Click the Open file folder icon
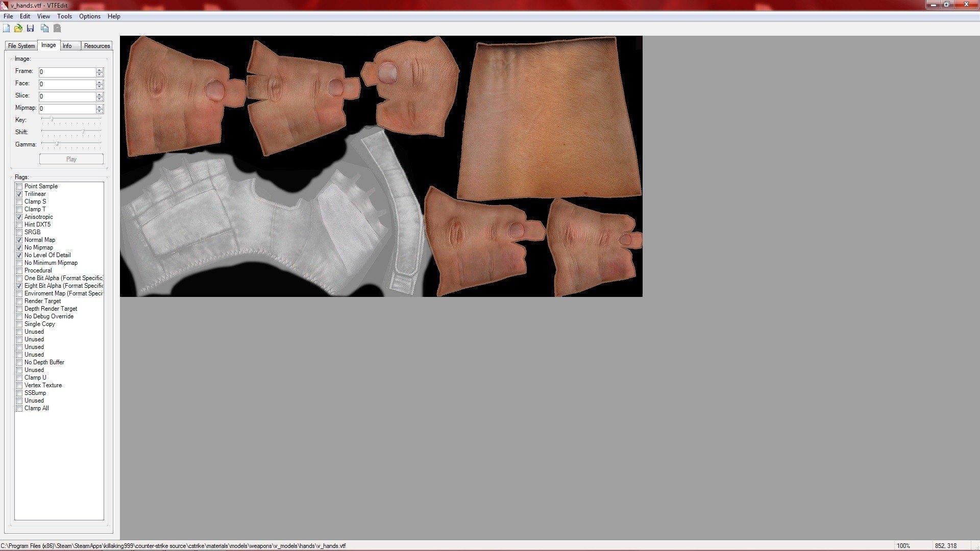 point(18,29)
